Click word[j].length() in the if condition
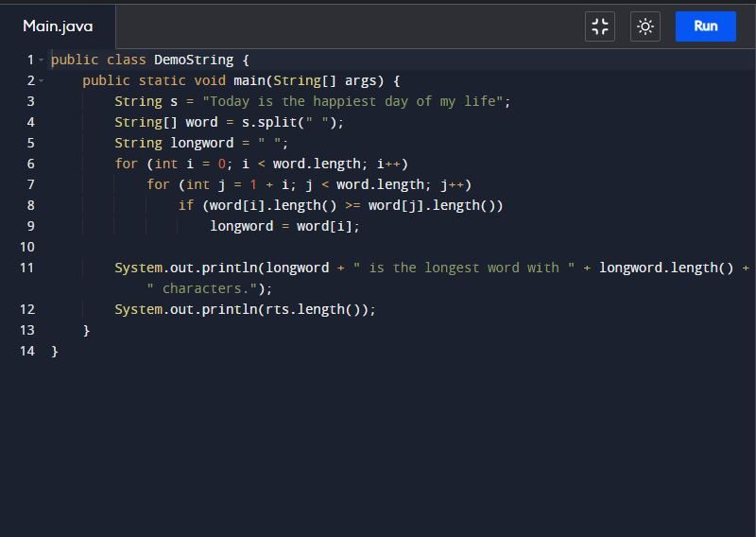Viewport: 756px width, 537px height. tap(432, 205)
